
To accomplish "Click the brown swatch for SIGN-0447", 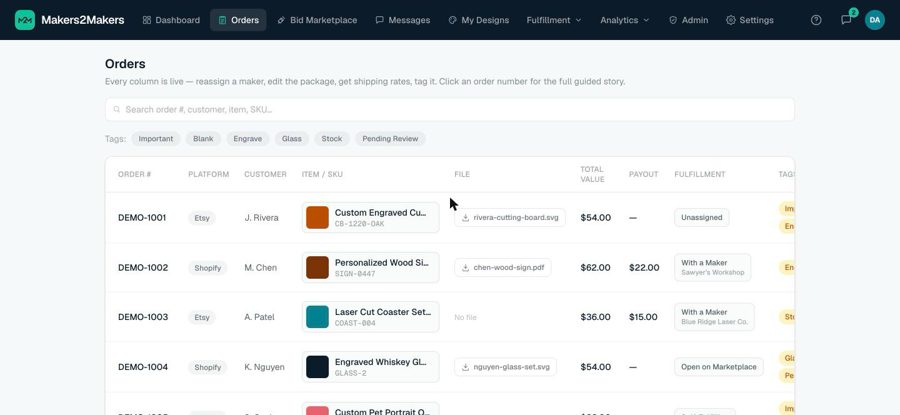I will [x=317, y=267].
